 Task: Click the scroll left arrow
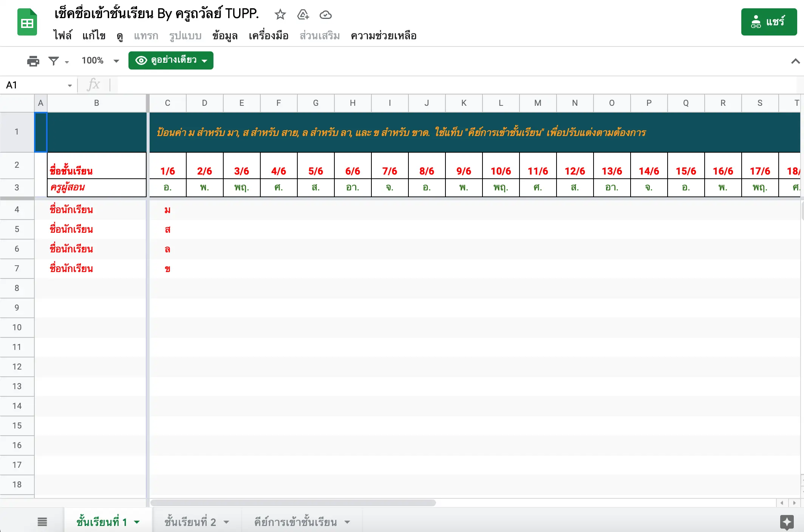tap(782, 503)
